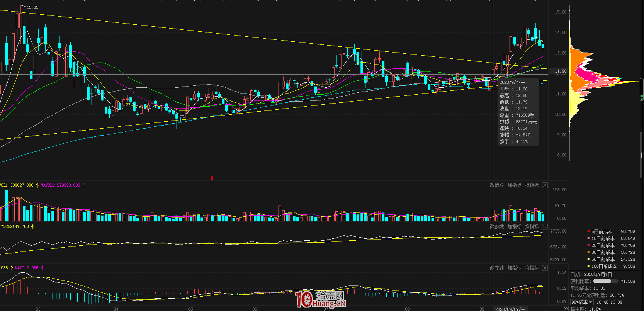
Task: Click the pink 10日前成本 color swatch
Action: (588, 238)
